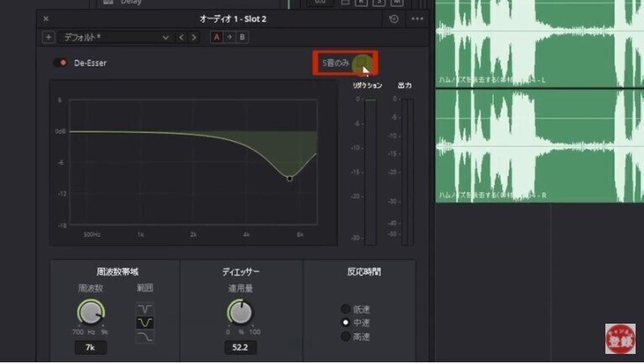This screenshot has height=364, width=644.
Task: Toggle the De-Esser enable switch
Action: pos(60,63)
